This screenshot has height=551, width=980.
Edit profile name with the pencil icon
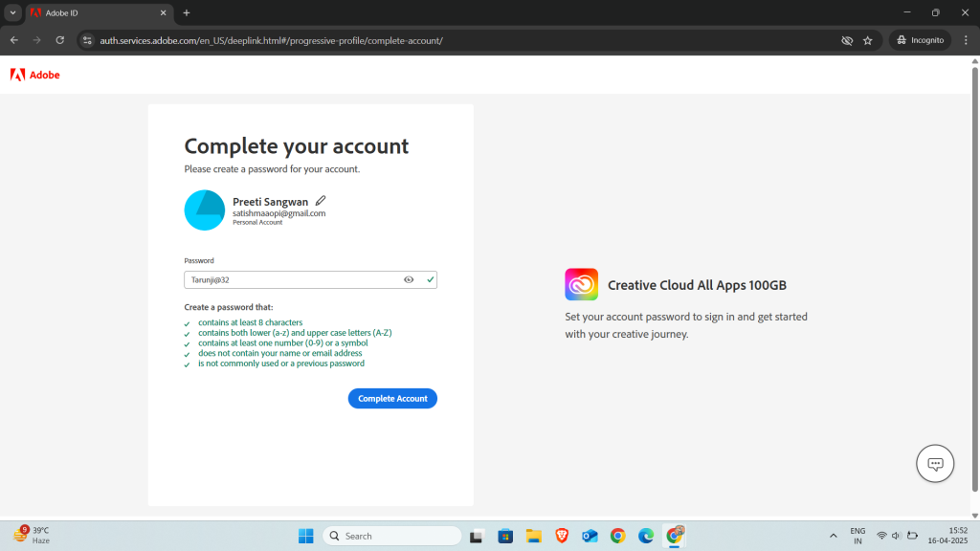click(x=321, y=201)
